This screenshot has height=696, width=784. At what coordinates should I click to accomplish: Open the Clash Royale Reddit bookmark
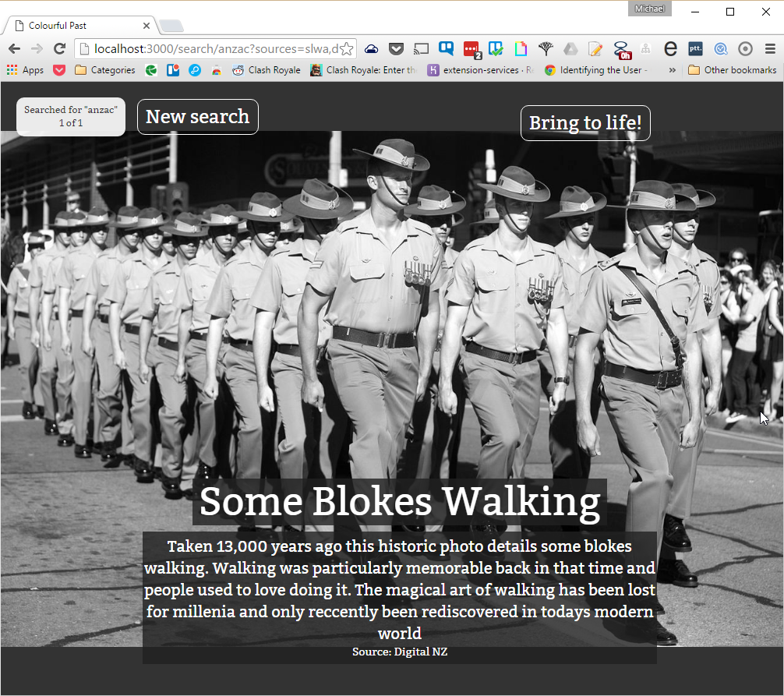click(x=266, y=70)
